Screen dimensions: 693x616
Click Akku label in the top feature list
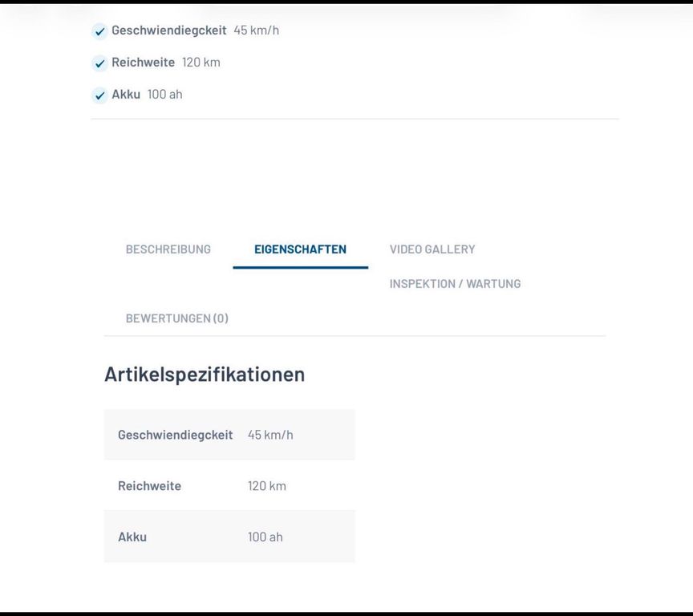click(x=126, y=95)
